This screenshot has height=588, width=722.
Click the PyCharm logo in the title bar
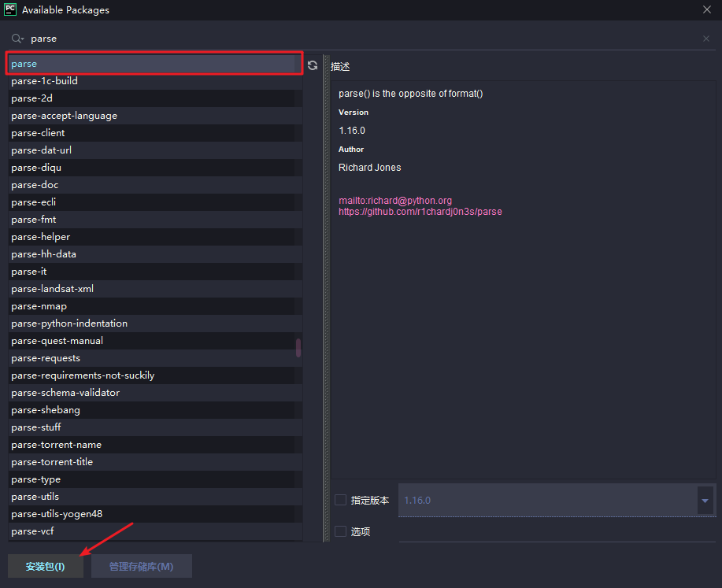click(x=10, y=10)
